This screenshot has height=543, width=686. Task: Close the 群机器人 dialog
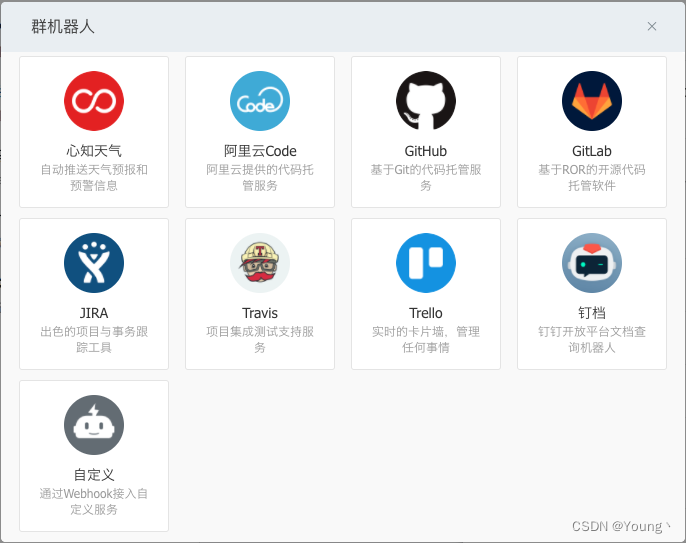point(652,26)
